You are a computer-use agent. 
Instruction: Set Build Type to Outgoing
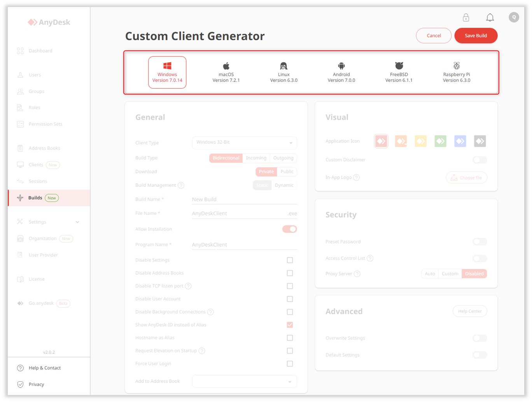coord(283,158)
